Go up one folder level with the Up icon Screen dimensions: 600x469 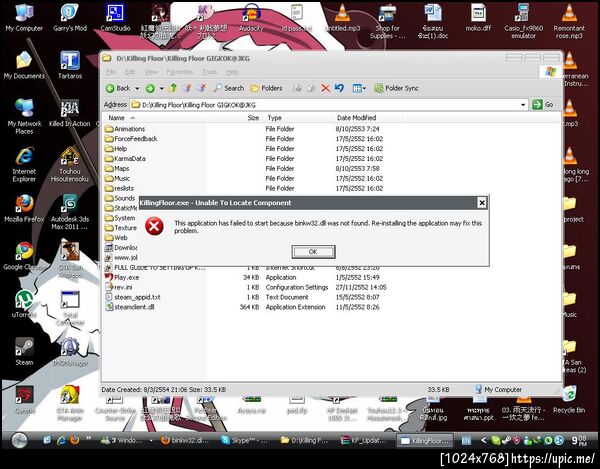coord(173,88)
